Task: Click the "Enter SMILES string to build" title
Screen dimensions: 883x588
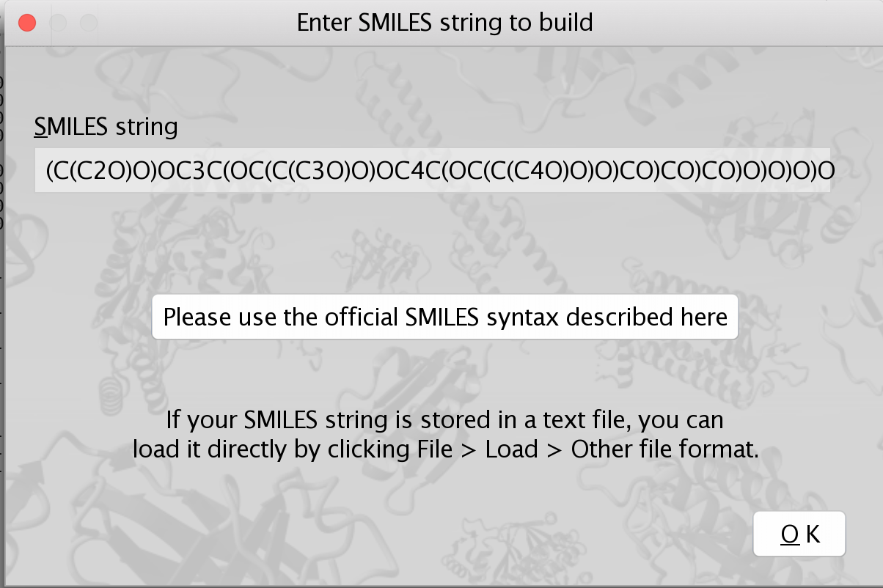Action: click(444, 23)
